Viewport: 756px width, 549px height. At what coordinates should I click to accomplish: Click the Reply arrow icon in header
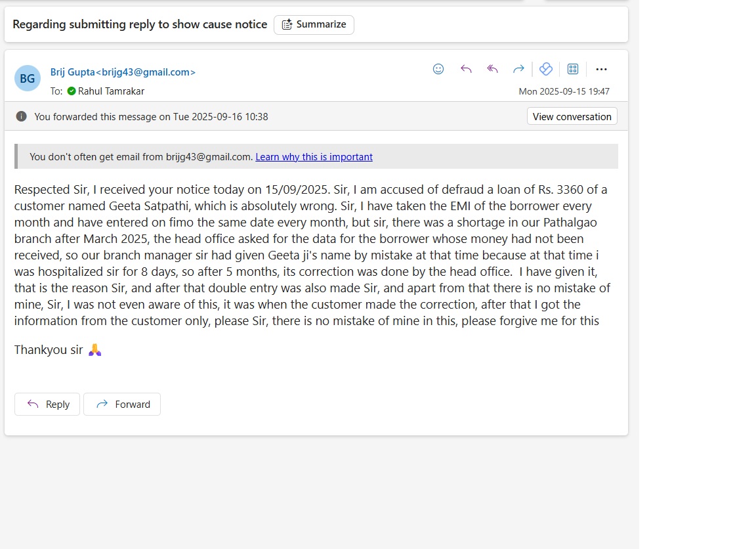click(466, 69)
